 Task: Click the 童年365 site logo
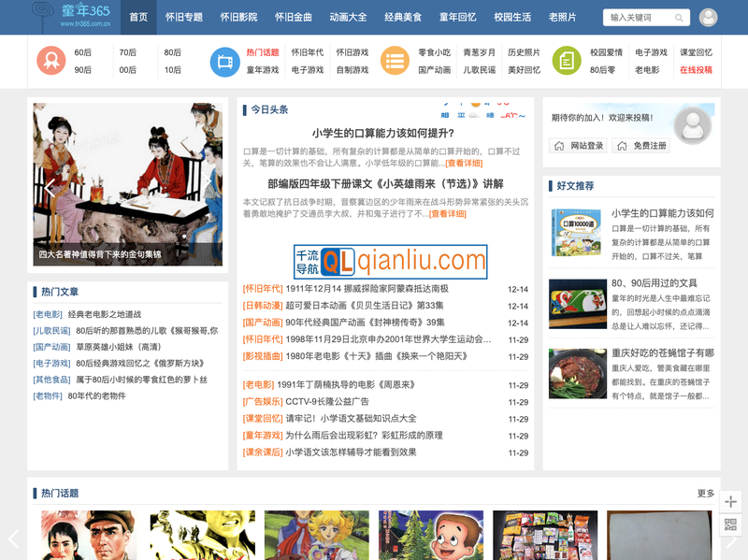click(x=72, y=16)
